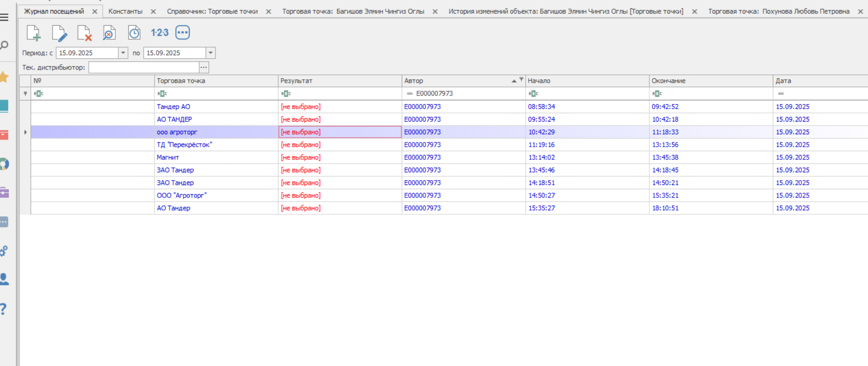This screenshot has width=868, height=366.
Task: Sort by the № column header
Action: click(93, 81)
